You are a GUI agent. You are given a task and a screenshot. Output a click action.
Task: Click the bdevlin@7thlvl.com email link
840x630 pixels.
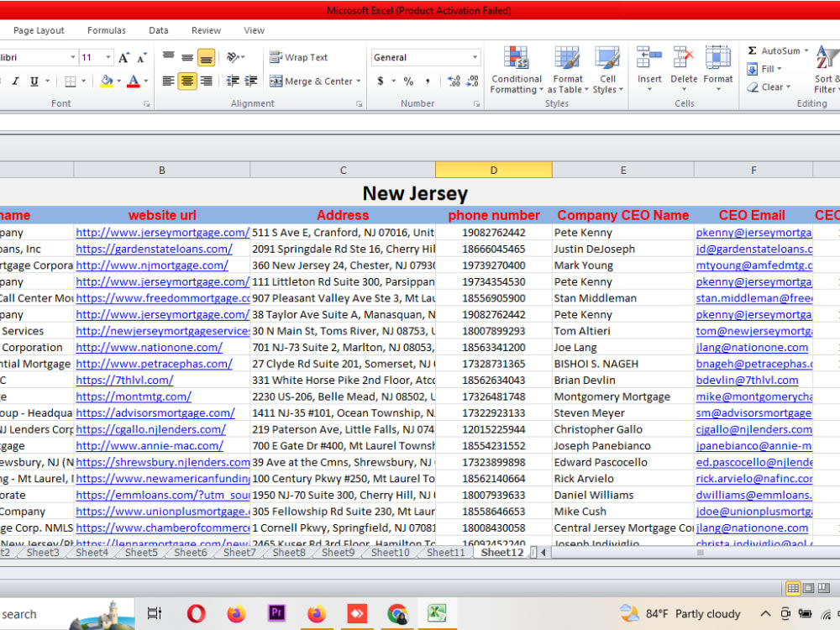(747, 381)
